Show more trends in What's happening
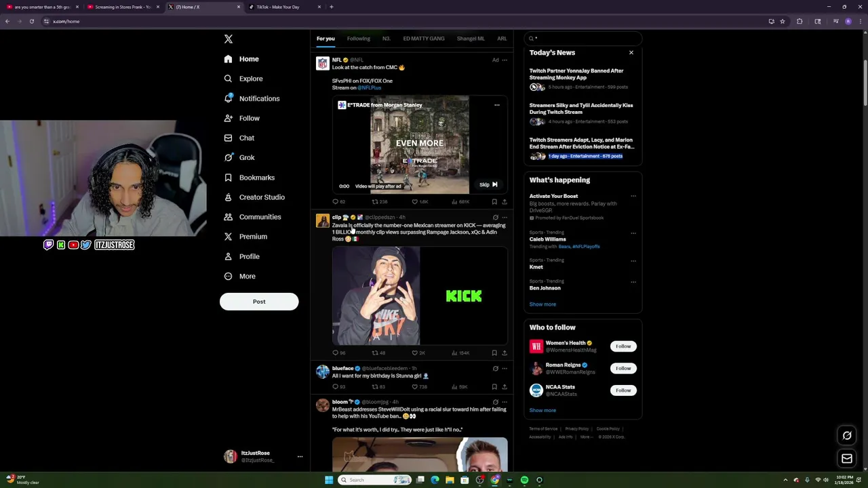 point(542,304)
